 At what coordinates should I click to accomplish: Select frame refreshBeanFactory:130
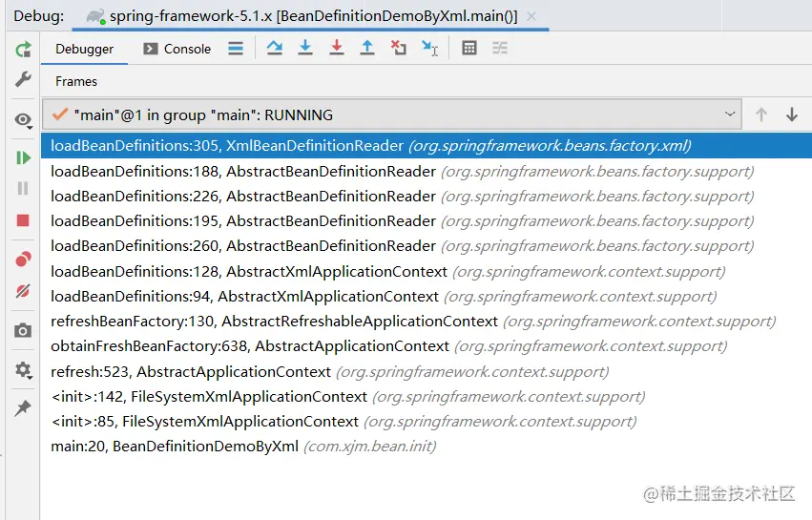tap(427, 322)
